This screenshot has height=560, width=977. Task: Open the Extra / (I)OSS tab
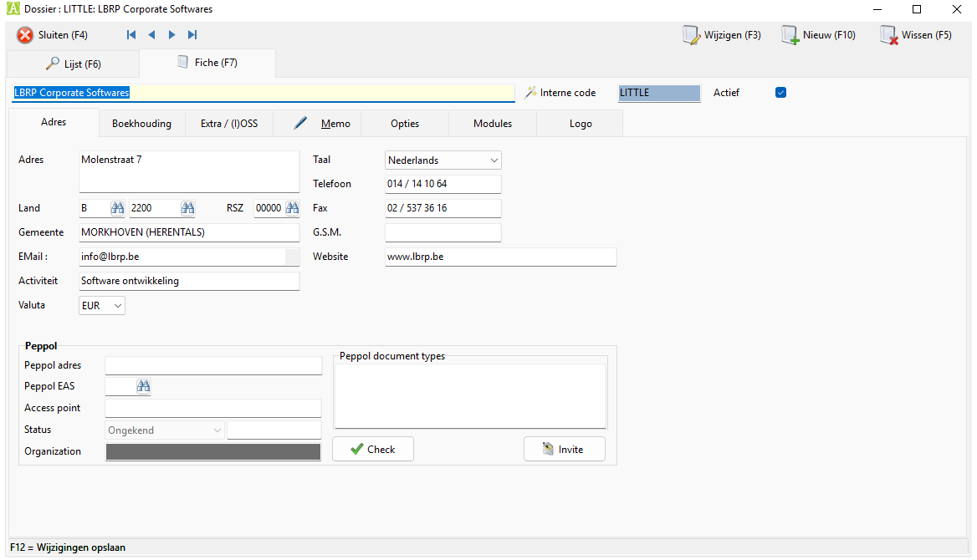tap(229, 124)
